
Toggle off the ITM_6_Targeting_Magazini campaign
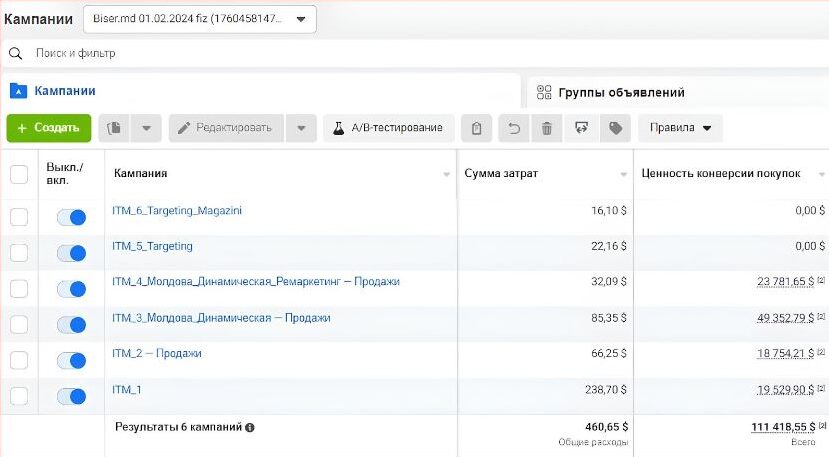[71, 217]
